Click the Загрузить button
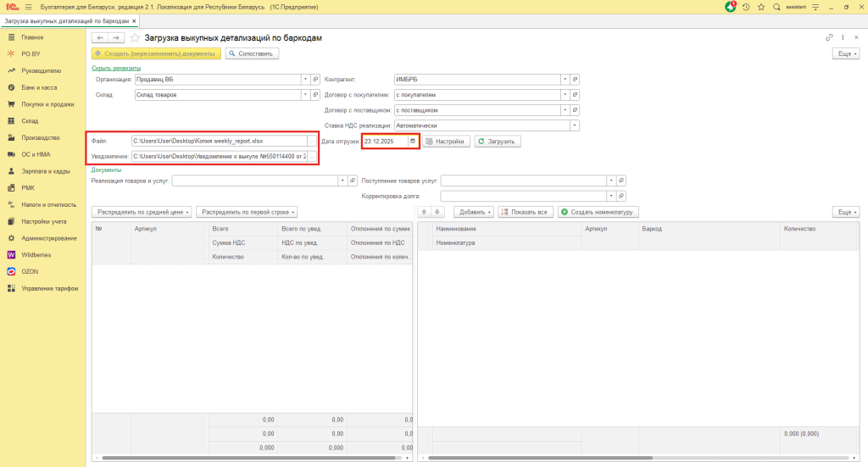This screenshot has width=868, height=467. tap(498, 142)
